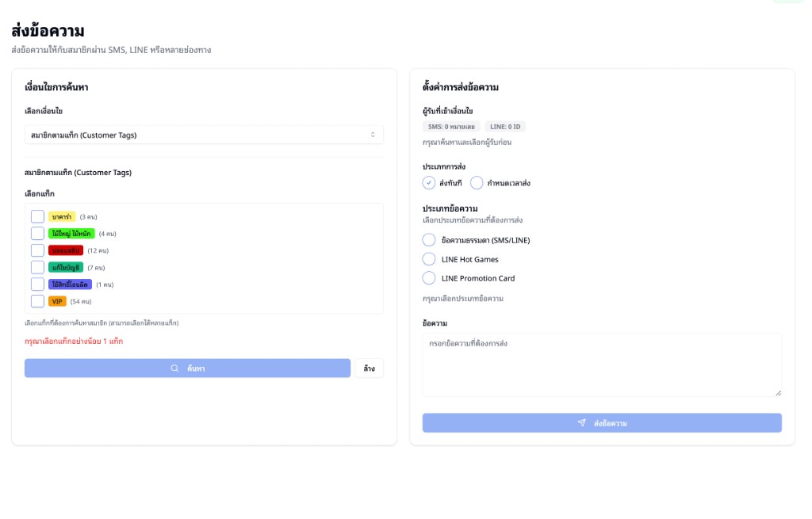Viewport: 812px width, 519px height.
Task: Click the LINE: 0 ID badge
Action: click(x=505, y=127)
